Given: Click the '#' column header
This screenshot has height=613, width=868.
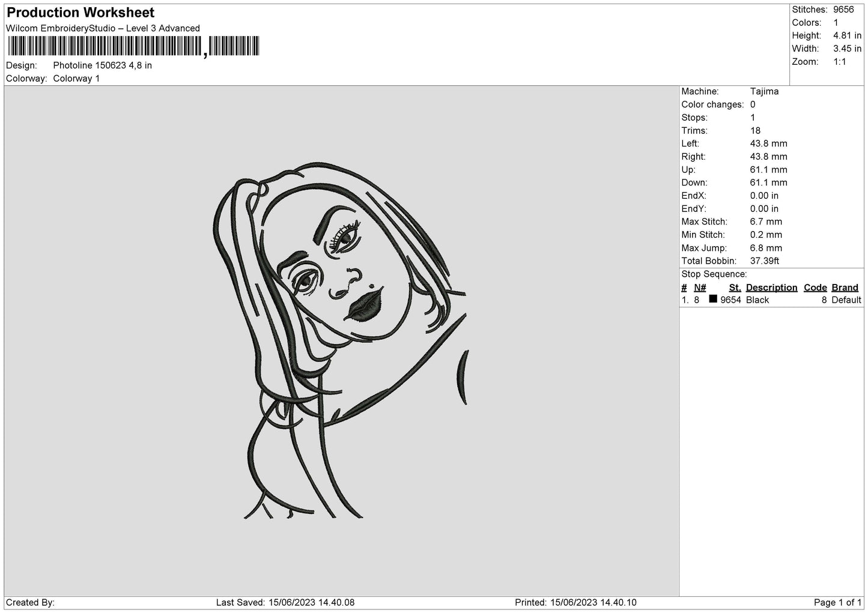Looking at the screenshot, I should [x=684, y=288].
